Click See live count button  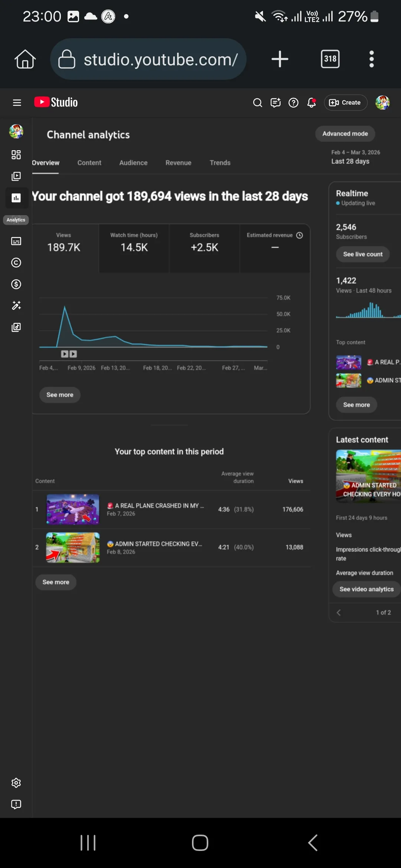(363, 254)
